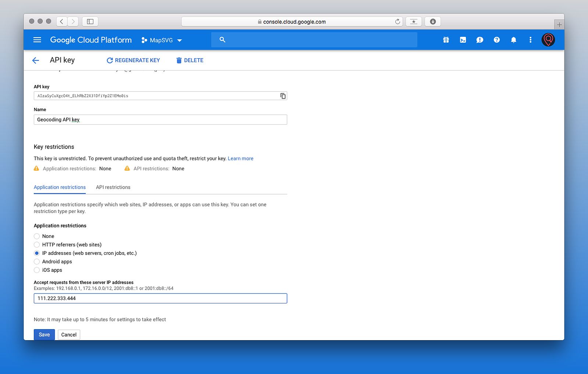The width and height of the screenshot is (588, 374).
Task: Click the "Key restrictions" heading
Action: tap(54, 147)
